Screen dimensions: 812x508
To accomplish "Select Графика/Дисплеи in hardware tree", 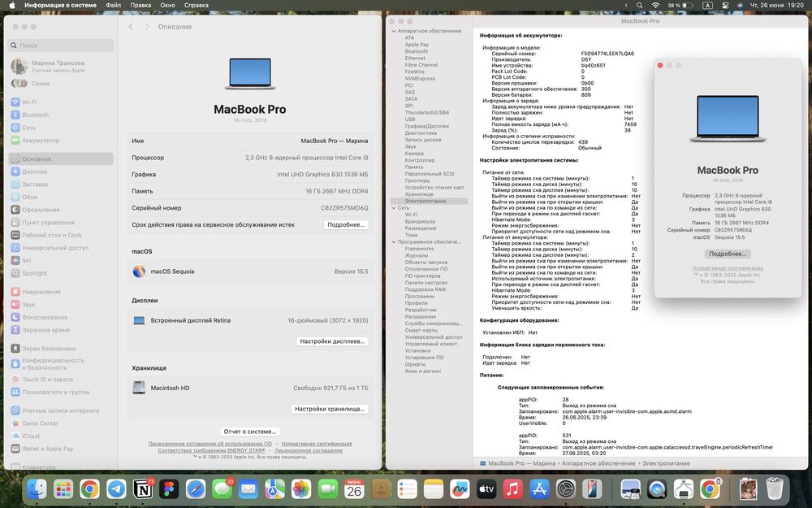I will 427,127.
